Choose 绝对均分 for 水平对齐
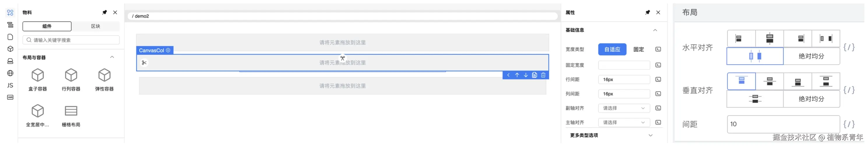The height and width of the screenshot is (146, 868). pyautogui.click(x=811, y=56)
